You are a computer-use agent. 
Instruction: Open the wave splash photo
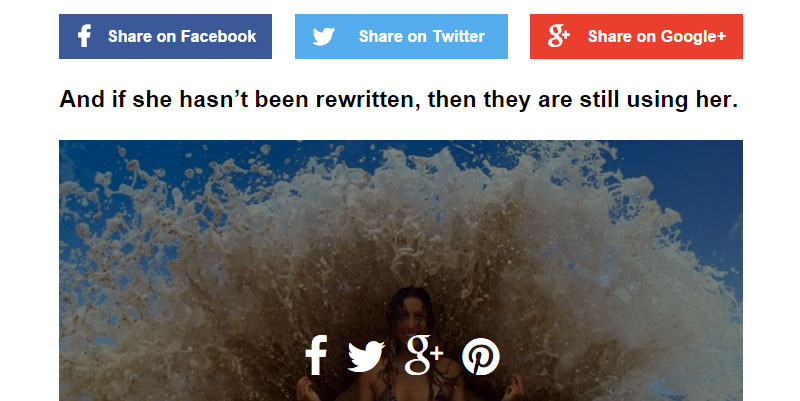click(401, 270)
